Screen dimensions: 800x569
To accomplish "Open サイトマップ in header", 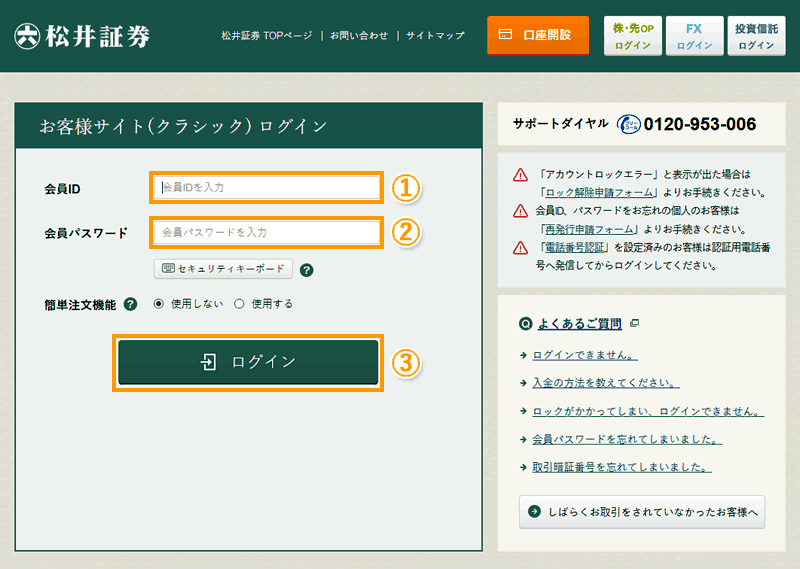I will point(435,36).
